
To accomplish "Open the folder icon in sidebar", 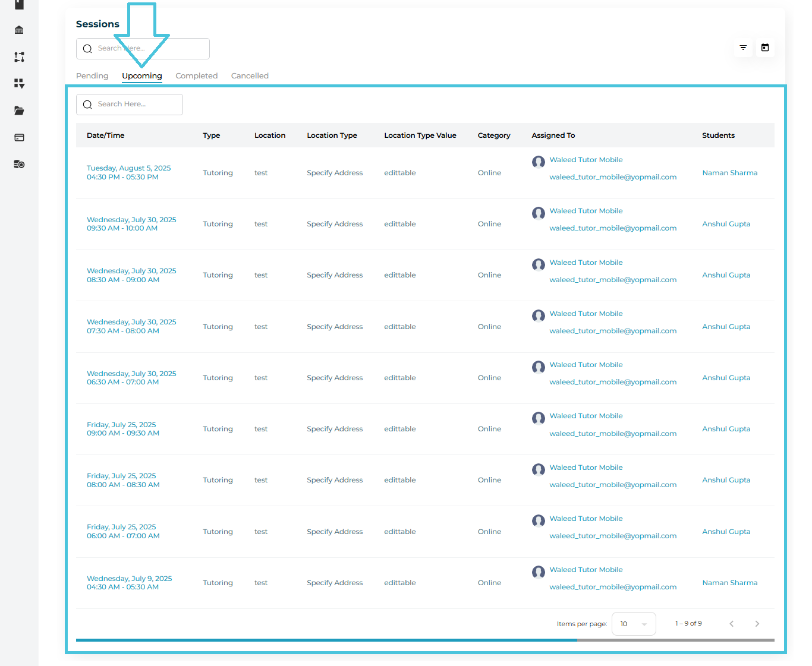I will coord(19,111).
